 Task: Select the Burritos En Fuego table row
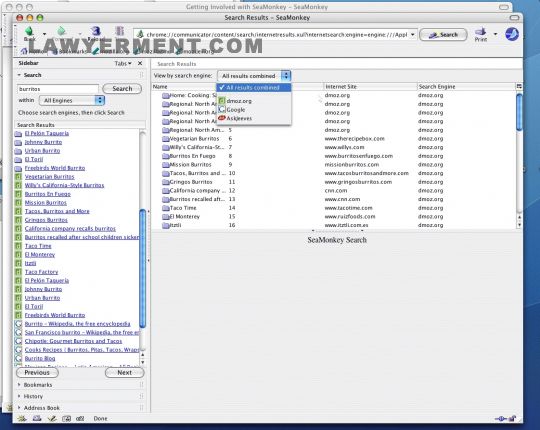333,156
